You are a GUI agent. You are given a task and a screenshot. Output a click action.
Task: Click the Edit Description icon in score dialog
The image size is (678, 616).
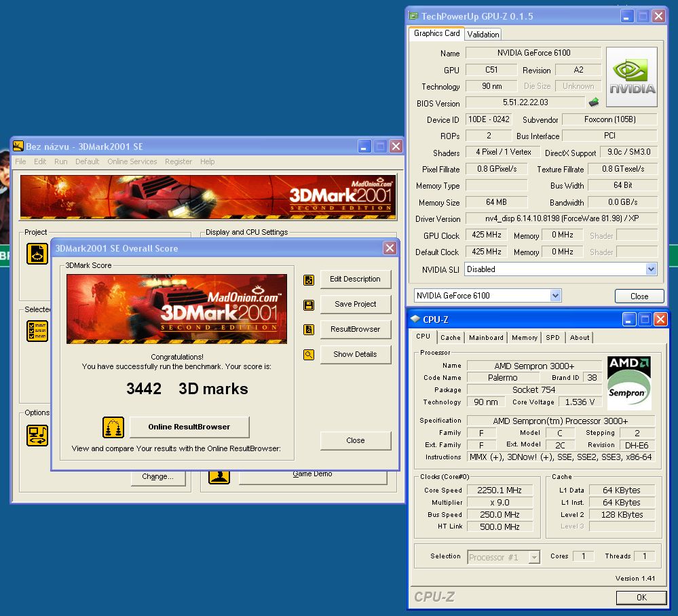tap(309, 280)
